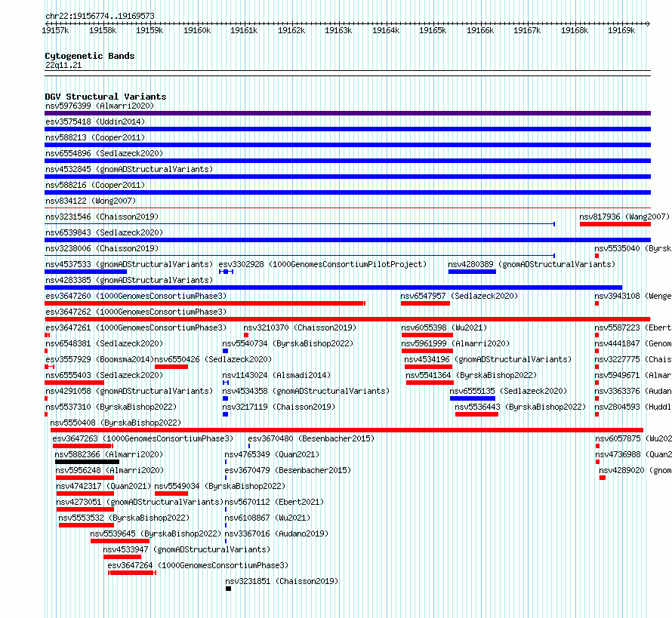Click esv3647262 (1000GenomesConsortiumPhase3) label

pyautogui.click(x=136, y=312)
